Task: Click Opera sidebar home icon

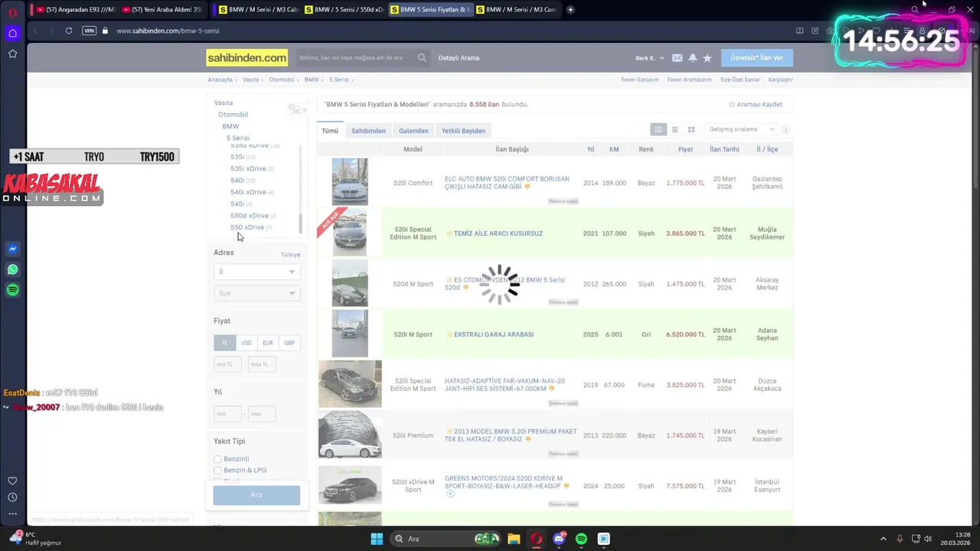Action: point(12,33)
